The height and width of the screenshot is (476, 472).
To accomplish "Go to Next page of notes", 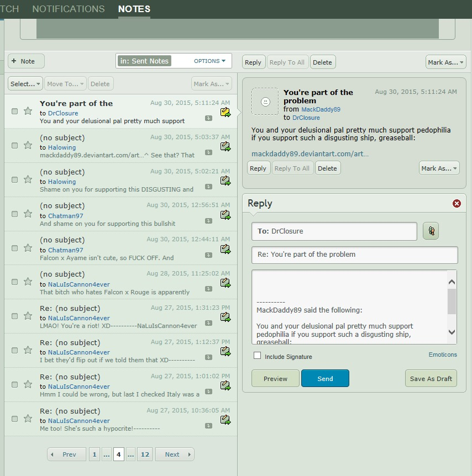I will pyautogui.click(x=175, y=454).
